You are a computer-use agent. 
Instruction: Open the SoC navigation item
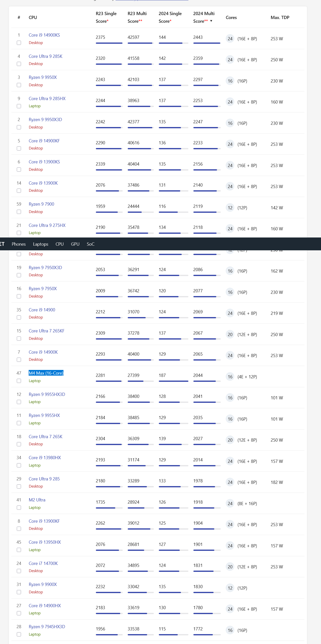click(x=90, y=244)
